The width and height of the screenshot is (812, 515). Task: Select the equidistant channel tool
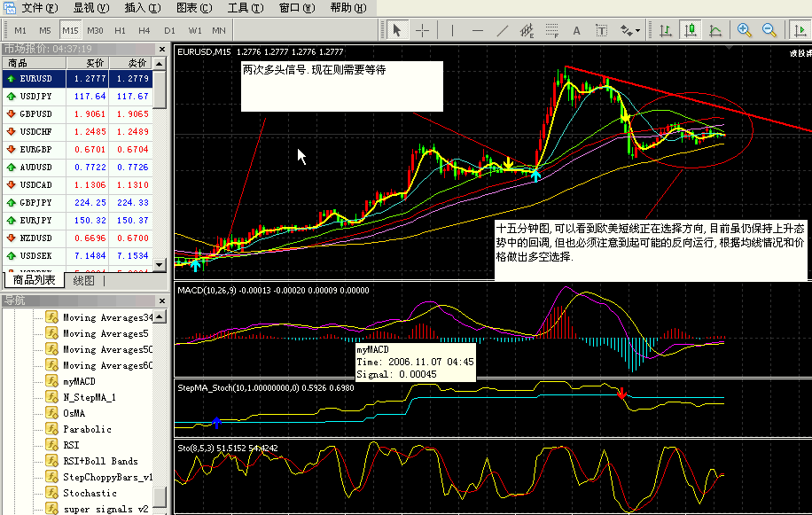527,30
